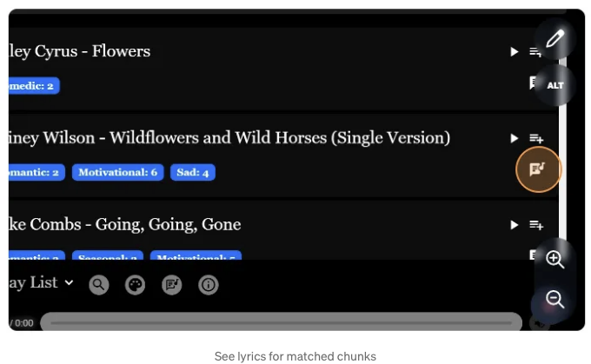This screenshot has width=591, height=364.
Task: Play Wildflowers and Wild Horses track
Action: click(515, 138)
